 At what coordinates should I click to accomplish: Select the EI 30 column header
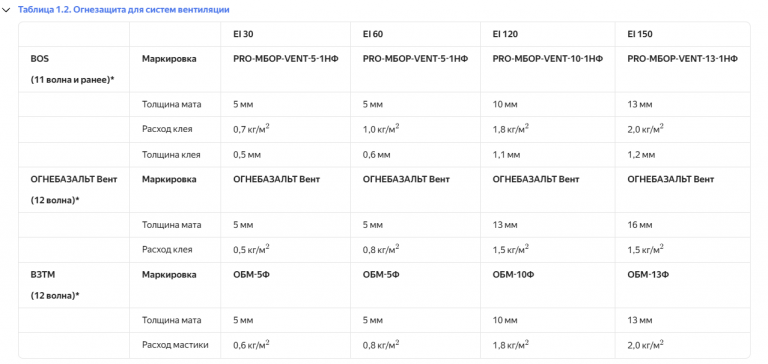pyautogui.click(x=243, y=35)
